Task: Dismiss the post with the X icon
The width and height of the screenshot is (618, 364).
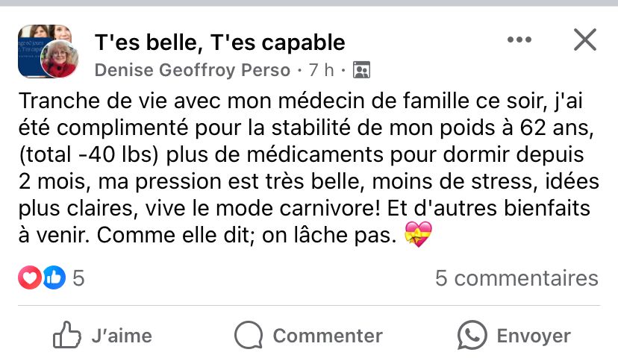Action: tap(584, 40)
